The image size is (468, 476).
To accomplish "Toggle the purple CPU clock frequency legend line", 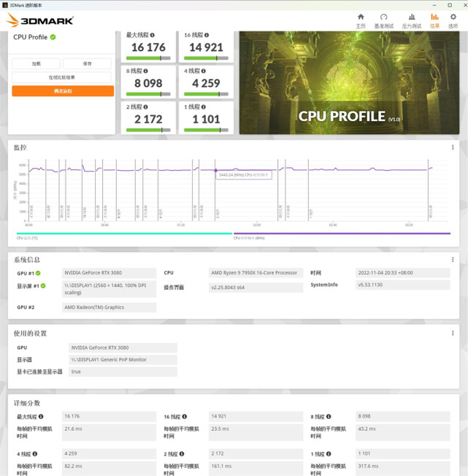I will tap(342, 234).
